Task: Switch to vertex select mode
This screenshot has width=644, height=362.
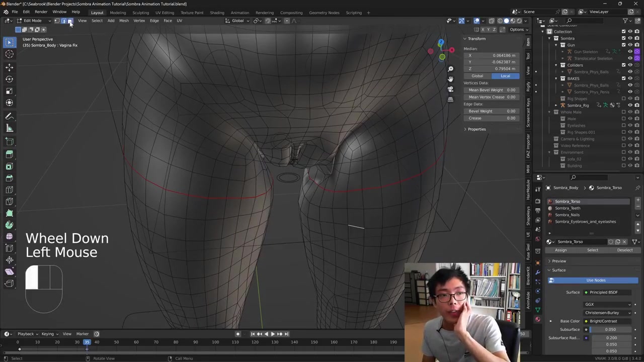Action: [57, 21]
